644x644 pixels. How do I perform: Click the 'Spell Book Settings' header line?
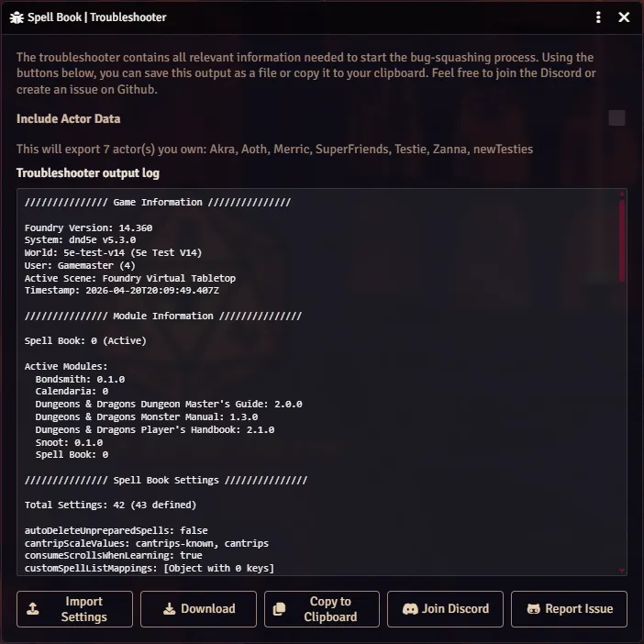(x=166, y=480)
